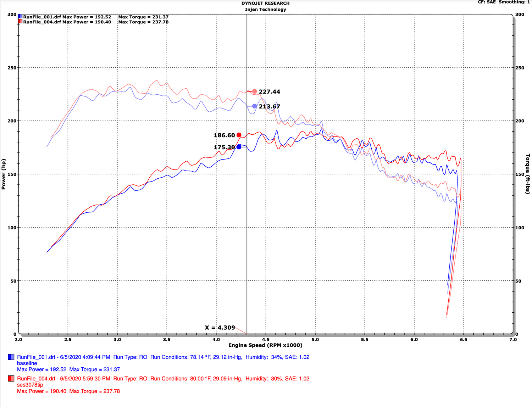Click the Engine Speed axis title
Image resolution: width=532 pixels, height=407 pixels.
[x=265, y=345]
